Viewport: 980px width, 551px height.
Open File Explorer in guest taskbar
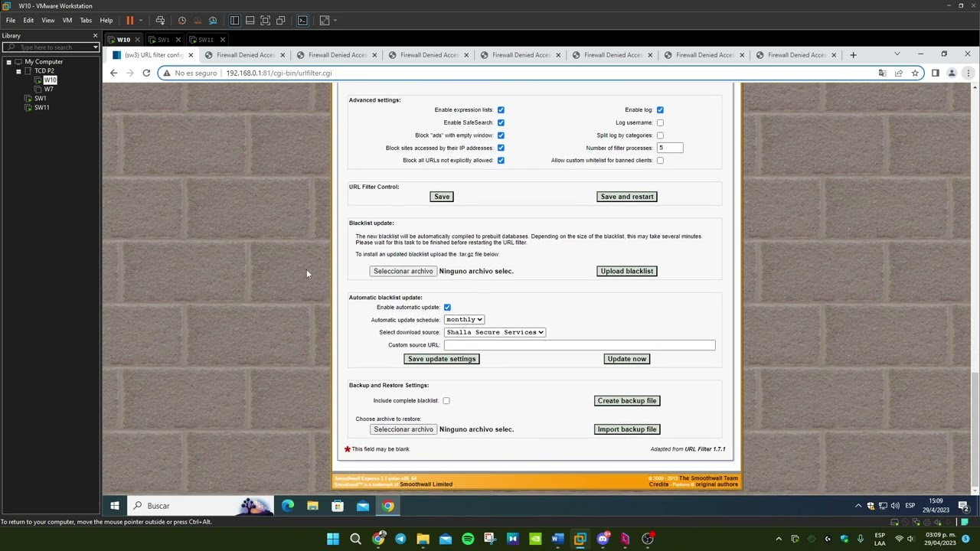[x=312, y=506]
